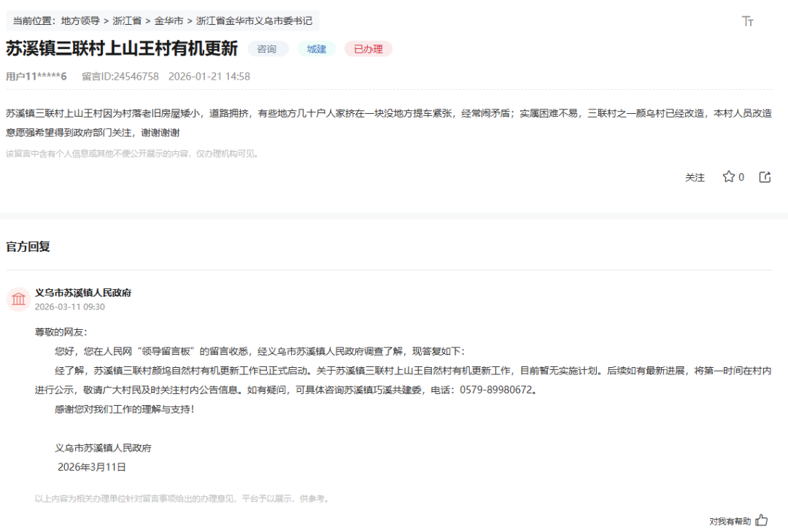This screenshot has width=788, height=532.
Task: Click the font size adjustment icon
Action: 747,21
